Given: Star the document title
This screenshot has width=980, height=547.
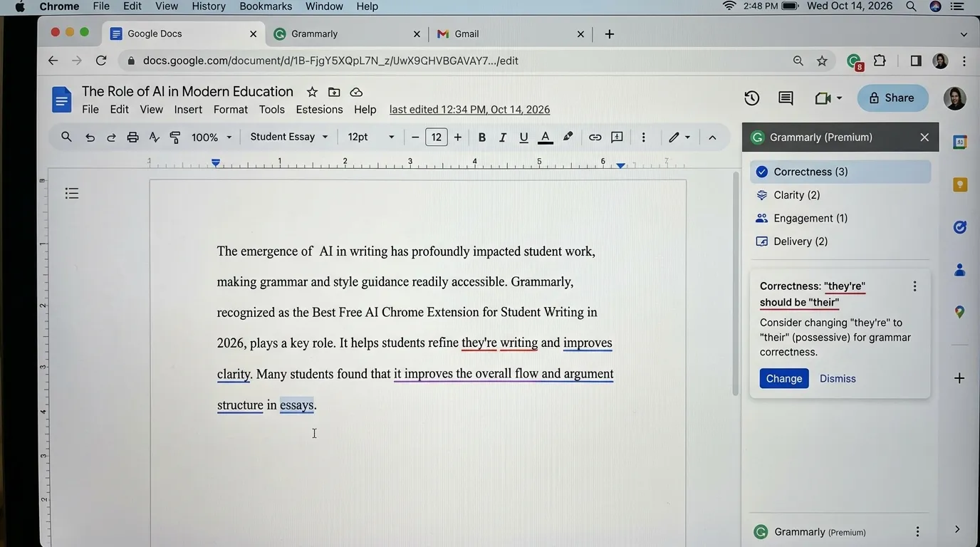Looking at the screenshot, I should click(x=312, y=92).
